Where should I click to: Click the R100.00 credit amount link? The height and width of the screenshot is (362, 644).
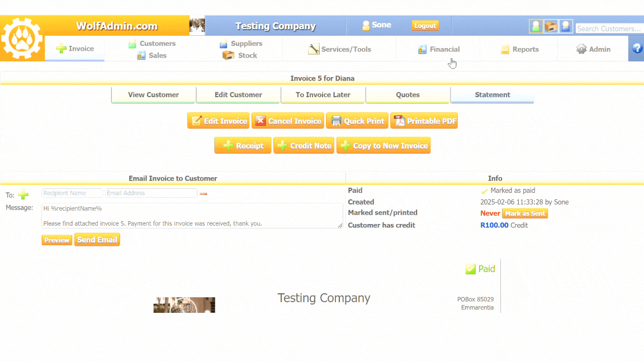click(494, 225)
